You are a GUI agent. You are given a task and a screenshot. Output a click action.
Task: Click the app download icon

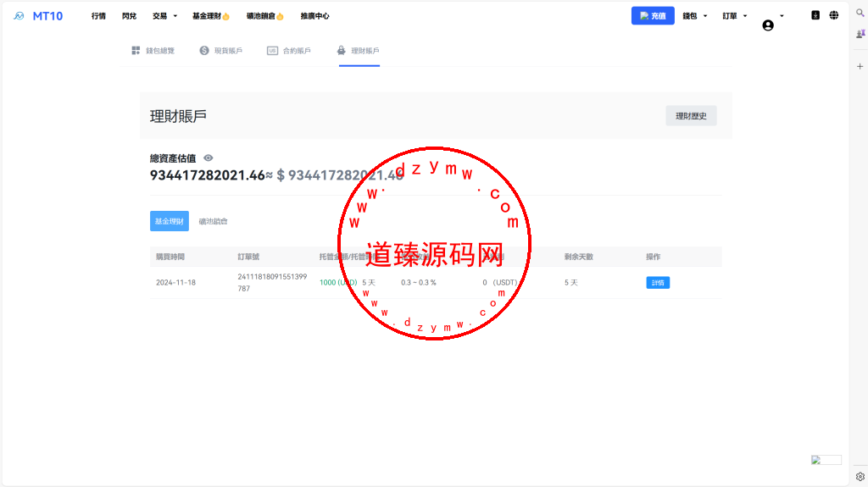(x=815, y=15)
